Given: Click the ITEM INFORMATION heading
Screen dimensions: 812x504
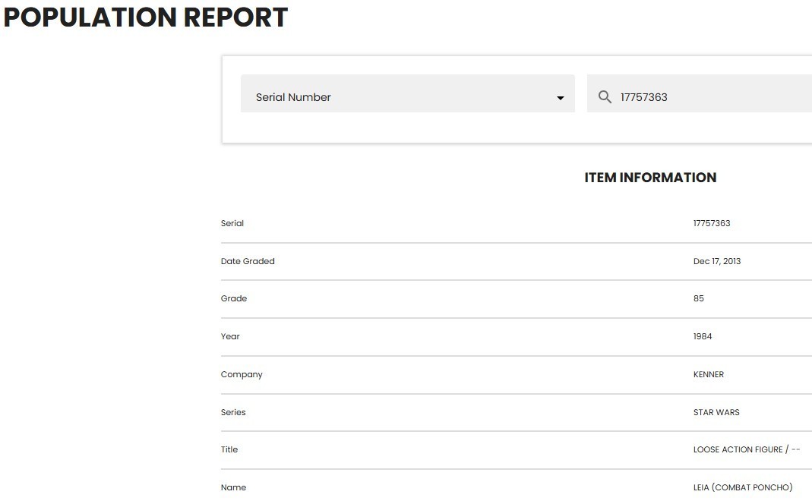Looking at the screenshot, I should (650, 178).
